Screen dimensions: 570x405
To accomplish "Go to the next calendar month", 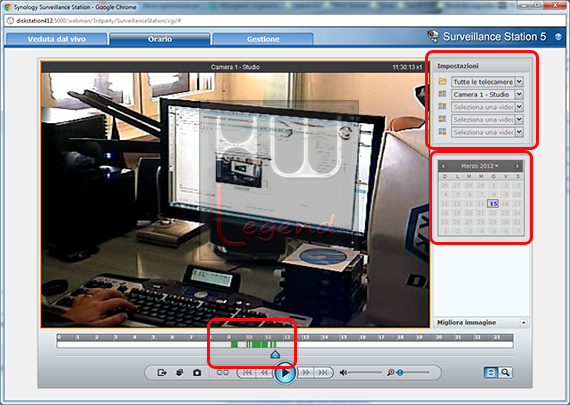I will (x=517, y=166).
